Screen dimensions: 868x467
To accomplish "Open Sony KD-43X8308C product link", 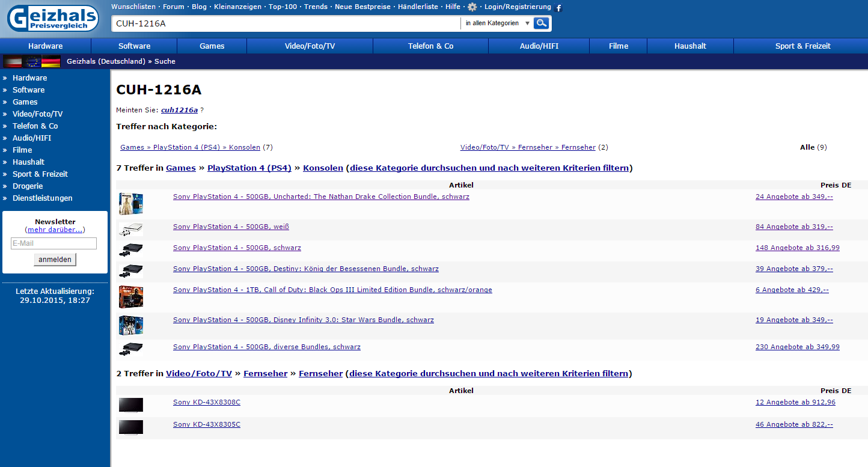I will 207,402.
